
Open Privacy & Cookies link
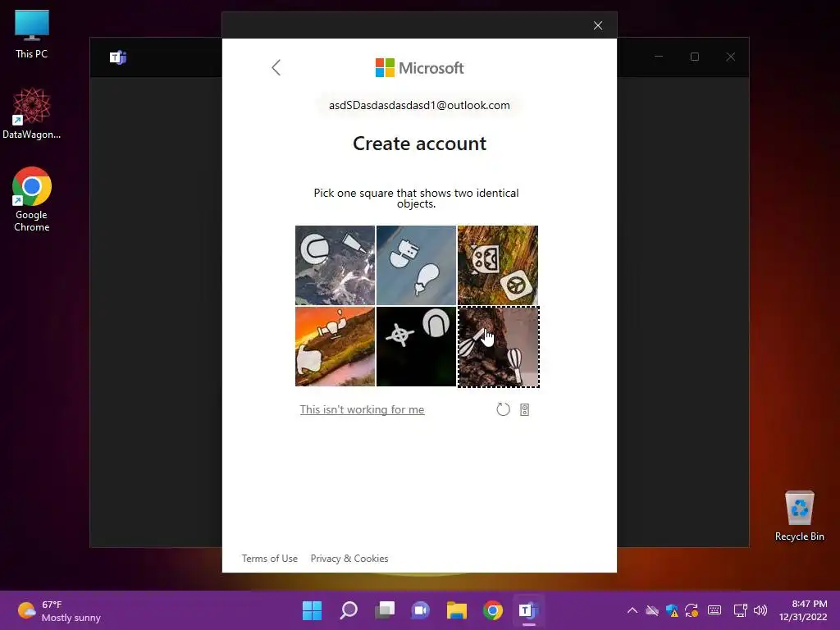click(349, 558)
